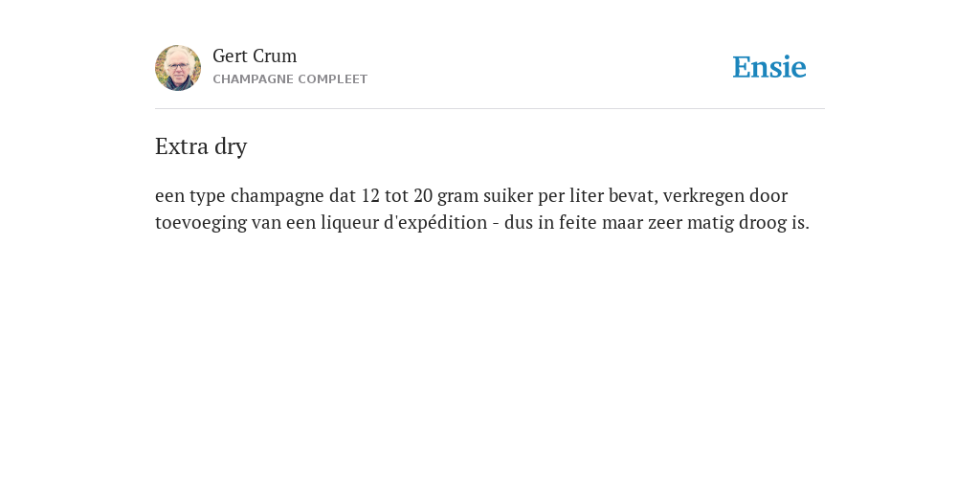
Task: Click the word liter in the text
Action: coord(587,195)
